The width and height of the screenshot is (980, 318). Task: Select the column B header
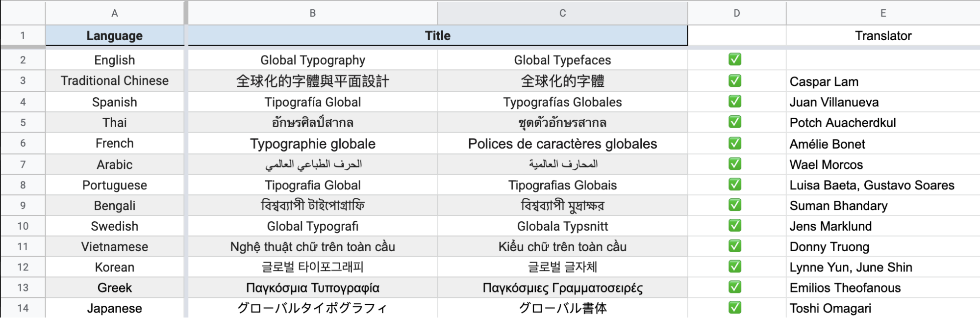(x=313, y=13)
